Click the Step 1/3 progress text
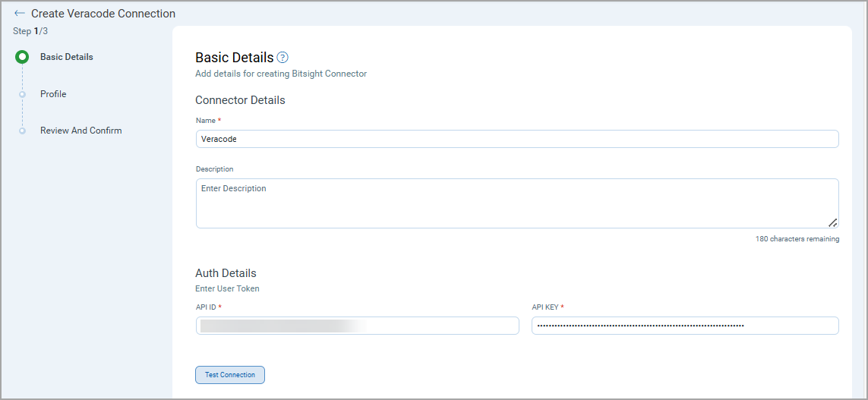Viewport: 868px width, 400px height. coord(30,31)
